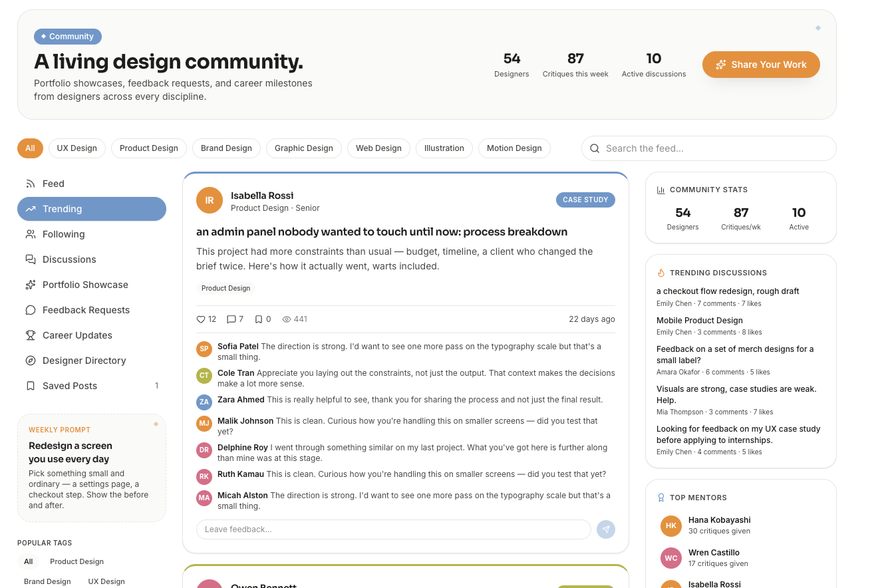
Task: Open Feedback Requests in the sidebar
Action: point(92,310)
